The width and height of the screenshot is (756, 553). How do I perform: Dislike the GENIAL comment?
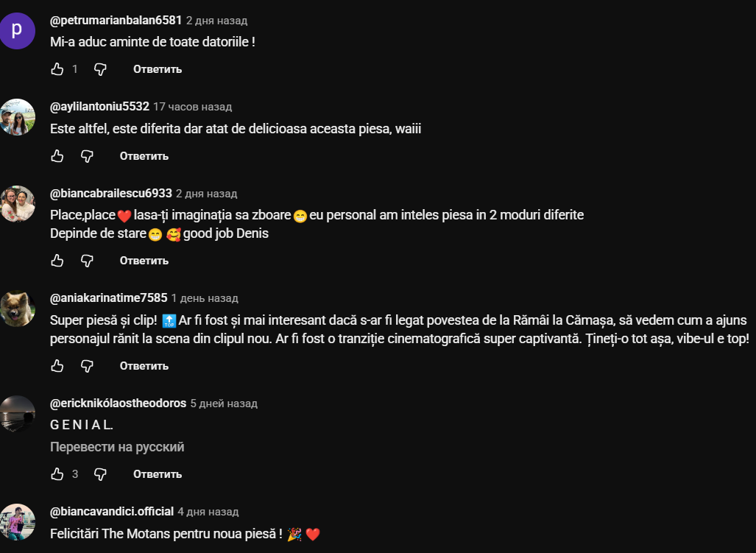[100, 474]
